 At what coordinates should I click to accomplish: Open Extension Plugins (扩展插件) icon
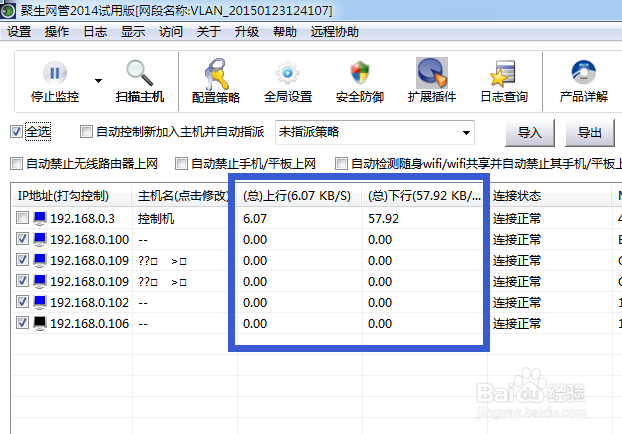432,73
